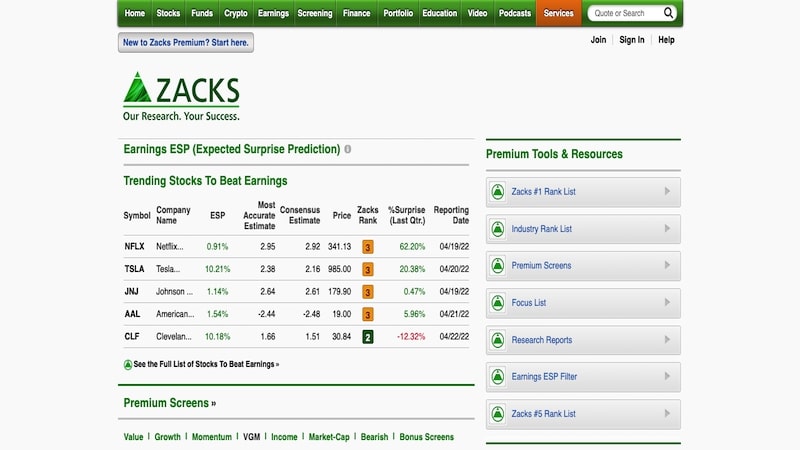
Task: Expand the Premium Screens sidebar arrow
Action: pos(667,265)
